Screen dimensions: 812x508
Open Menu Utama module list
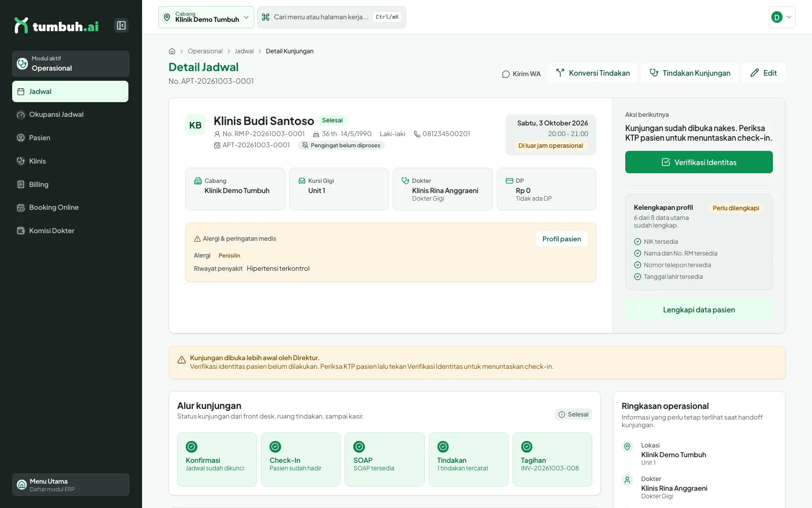(x=71, y=485)
